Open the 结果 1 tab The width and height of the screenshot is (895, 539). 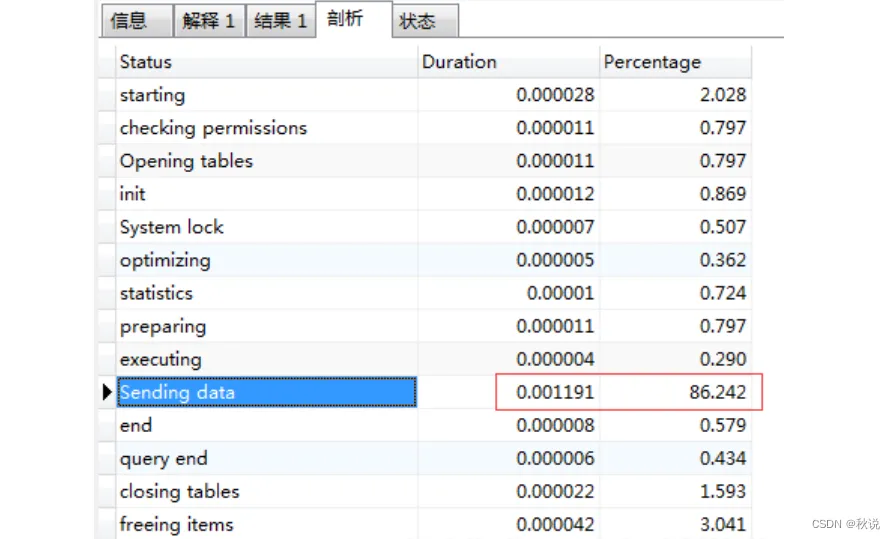(280, 21)
